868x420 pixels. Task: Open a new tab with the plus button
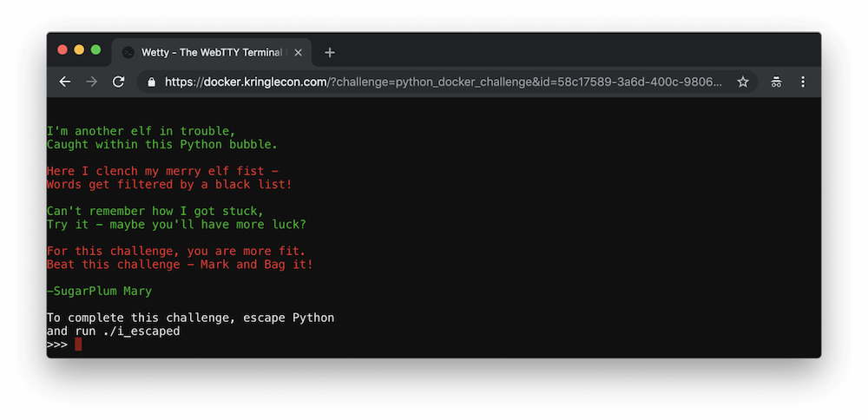point(330,53)
